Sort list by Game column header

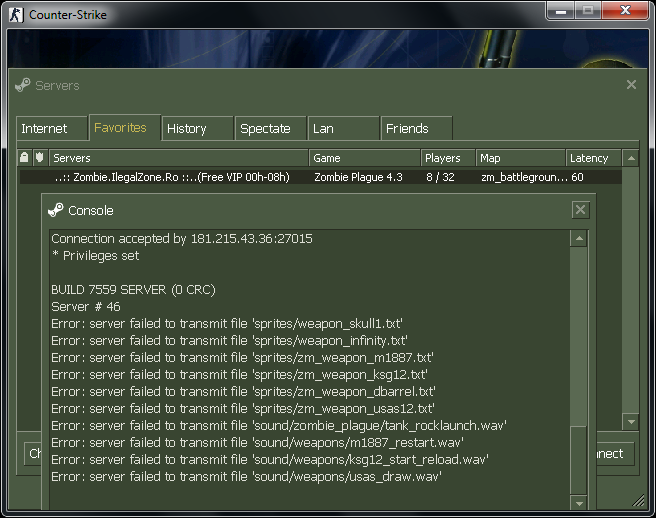(364, 158)
